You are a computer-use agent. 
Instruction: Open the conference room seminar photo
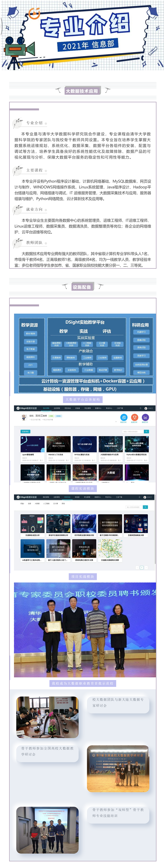[48, 717]
